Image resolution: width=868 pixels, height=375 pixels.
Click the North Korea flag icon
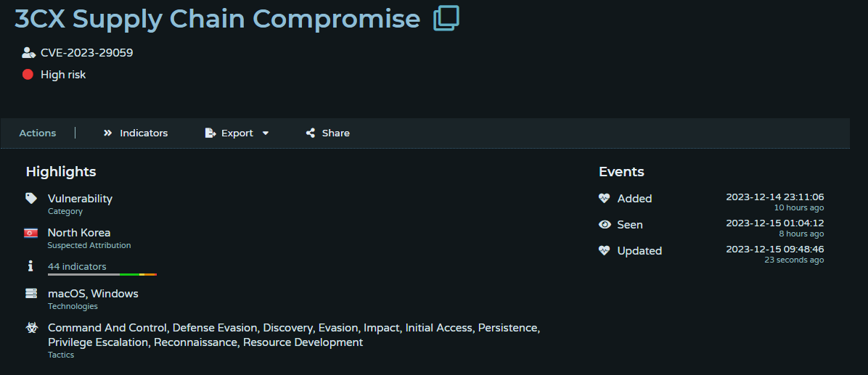(31, 233)
